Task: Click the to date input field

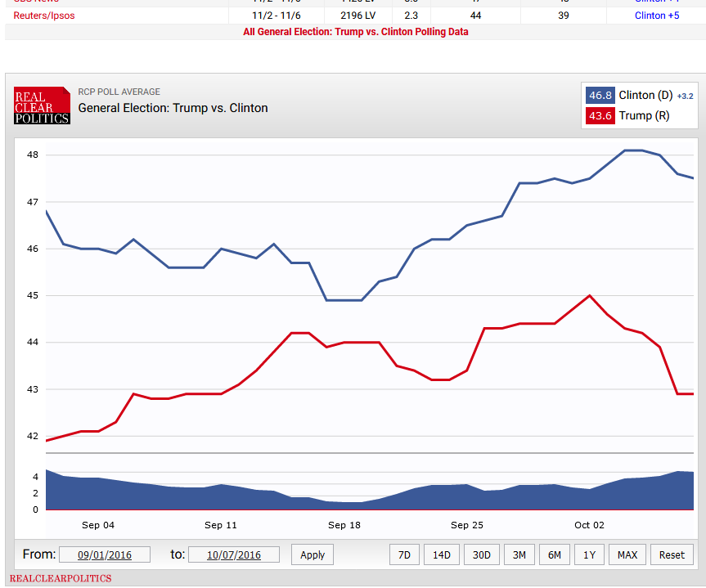Action: pos(234,554)
